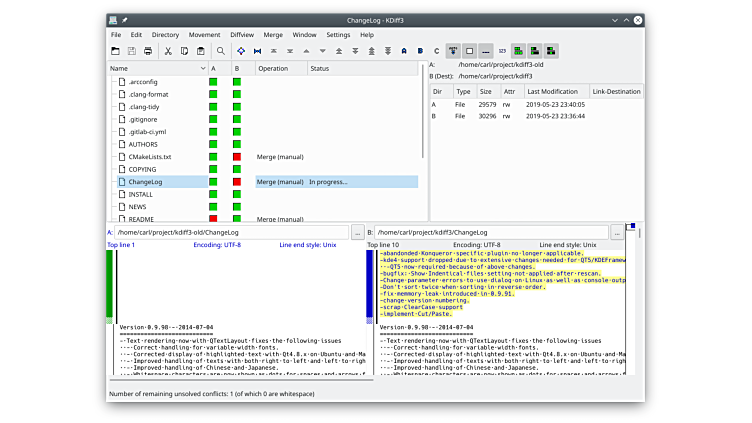Open the Merge menu
752x423 pixels.
pos(274,34)
